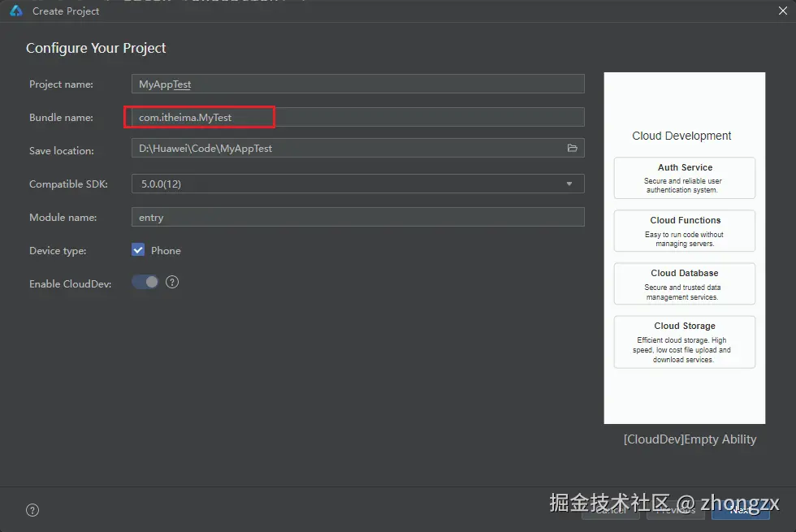Select the Cloud Functions card
The width and height of the screenshot is (796, 532).
684,231
